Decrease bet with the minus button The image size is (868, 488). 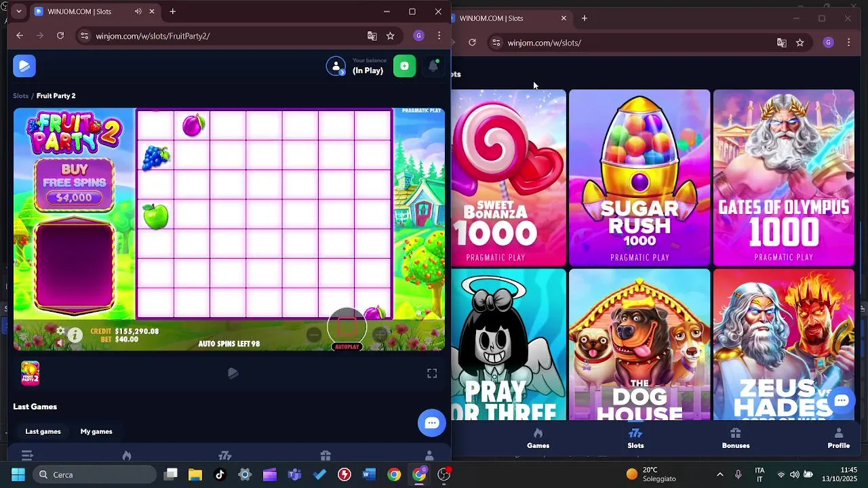point(313,334)
